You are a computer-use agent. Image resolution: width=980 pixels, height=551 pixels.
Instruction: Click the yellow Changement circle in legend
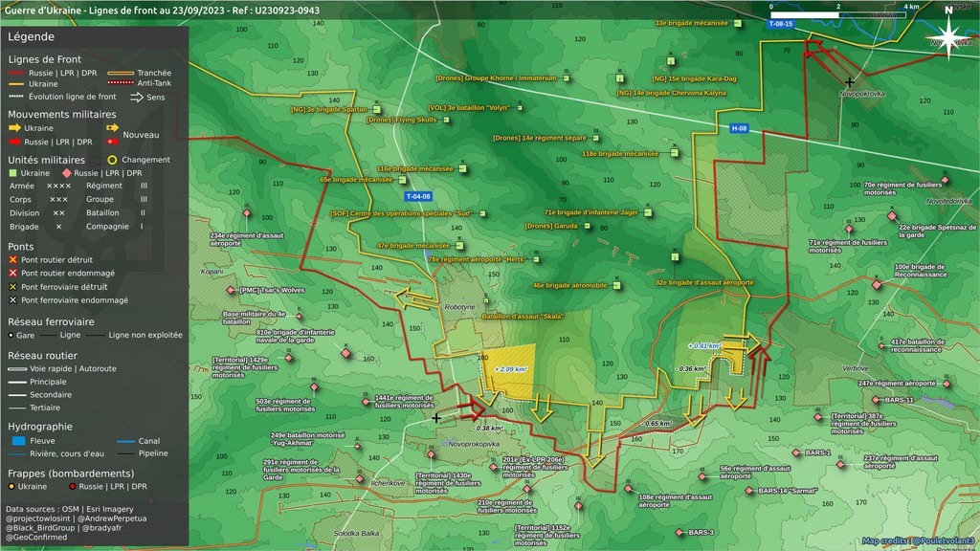click(x=112, y=160)
